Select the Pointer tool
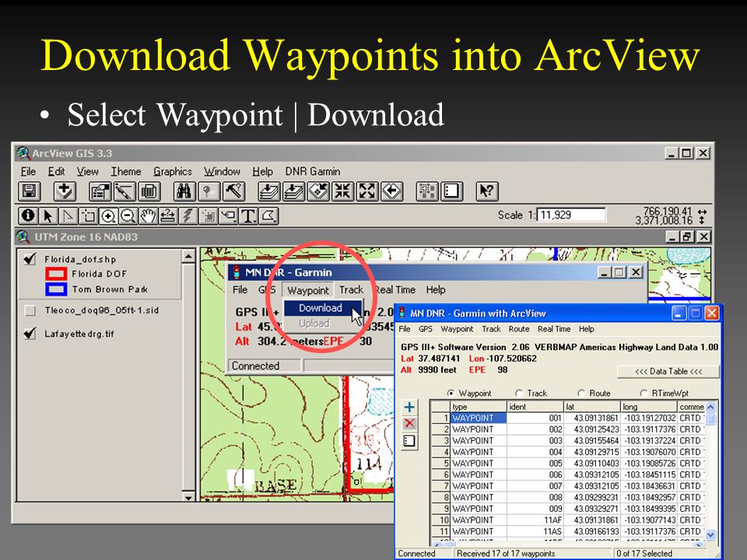Image resolution: width=747 pixels, height=560 pixels. tap(48, 215)
